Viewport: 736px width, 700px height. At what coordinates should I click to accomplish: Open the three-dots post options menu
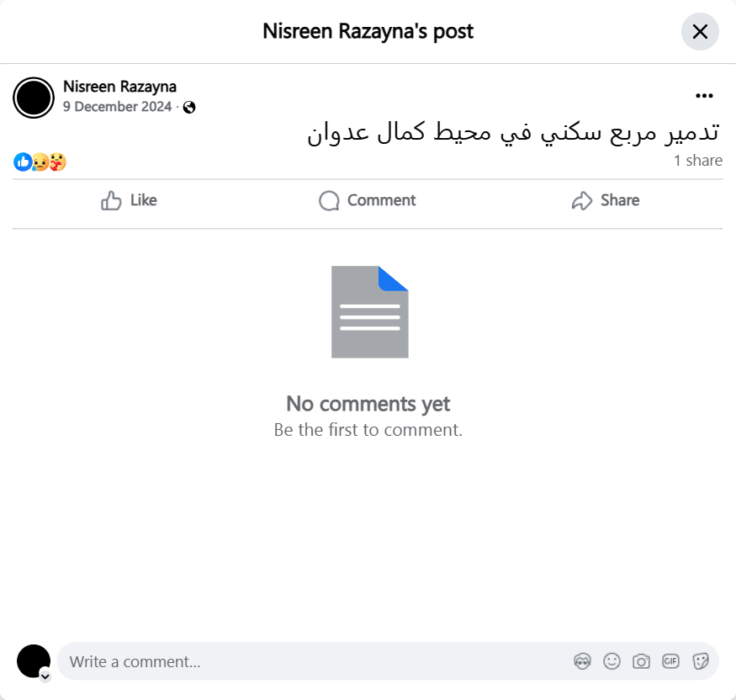[704, 96]
